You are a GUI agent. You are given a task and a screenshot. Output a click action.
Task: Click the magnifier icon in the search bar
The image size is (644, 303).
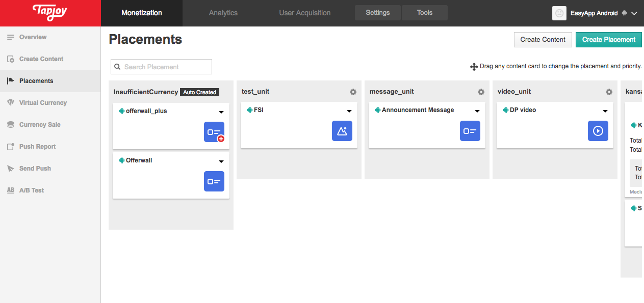118,67
